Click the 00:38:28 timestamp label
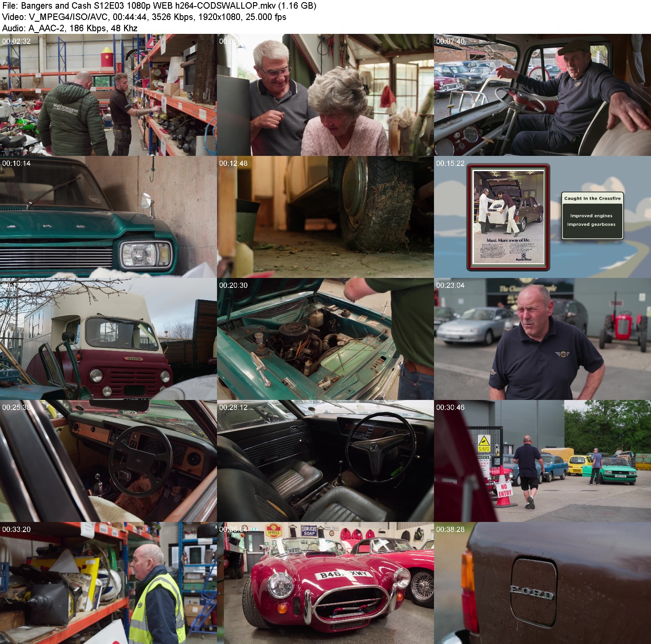Image resolution: width=651 pixels, height=644 pixels. point(450,529)
